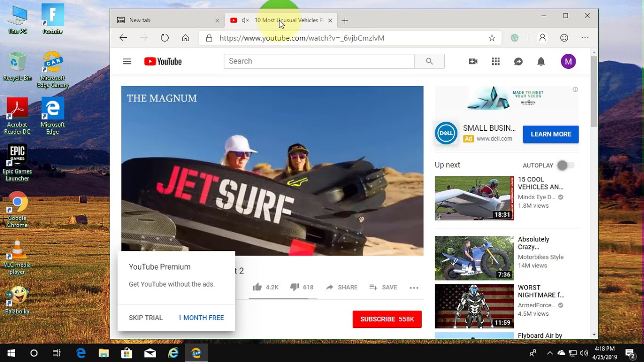Click the search magnifier button
644x362 pixels.
tap(429, 61)
